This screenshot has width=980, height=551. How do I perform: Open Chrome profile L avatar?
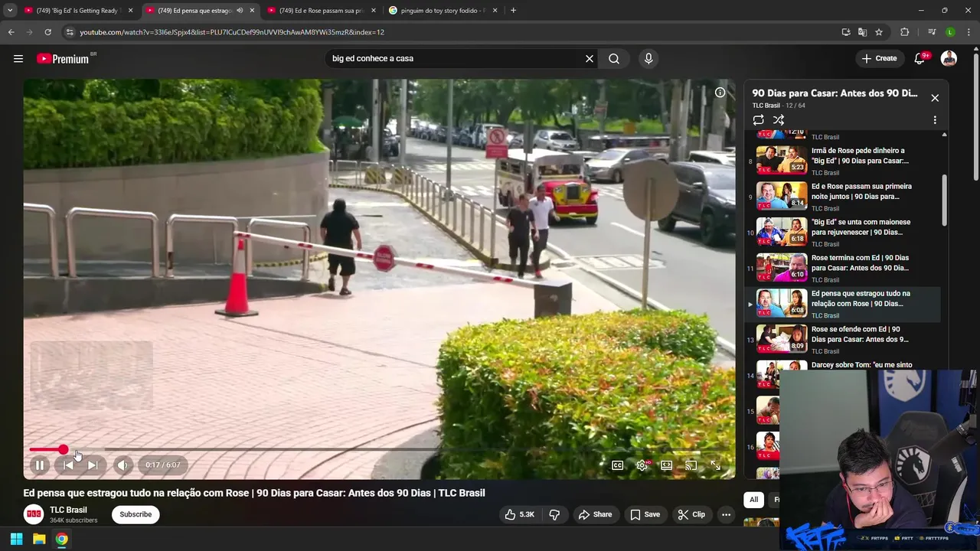point(950,32)
